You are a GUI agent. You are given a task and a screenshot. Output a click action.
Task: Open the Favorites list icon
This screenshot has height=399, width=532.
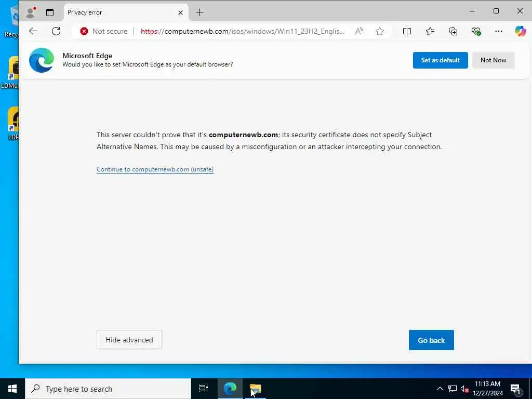pyautogui.click(x=430, y=31)
